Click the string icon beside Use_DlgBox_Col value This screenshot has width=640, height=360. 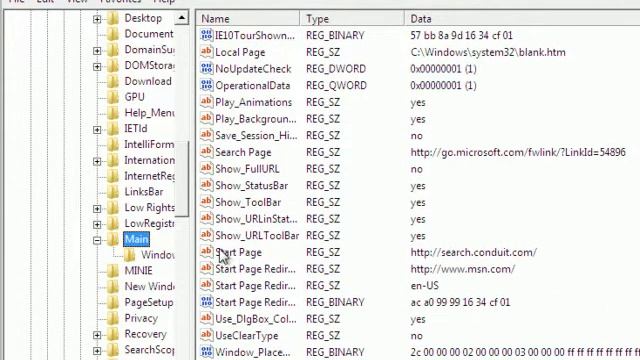tap(207, 319)
